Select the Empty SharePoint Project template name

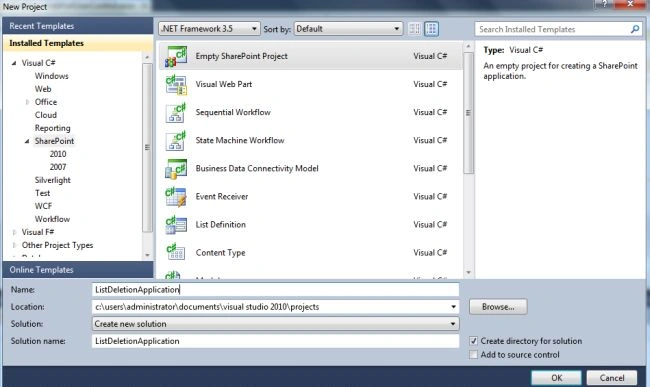(241, 56)
